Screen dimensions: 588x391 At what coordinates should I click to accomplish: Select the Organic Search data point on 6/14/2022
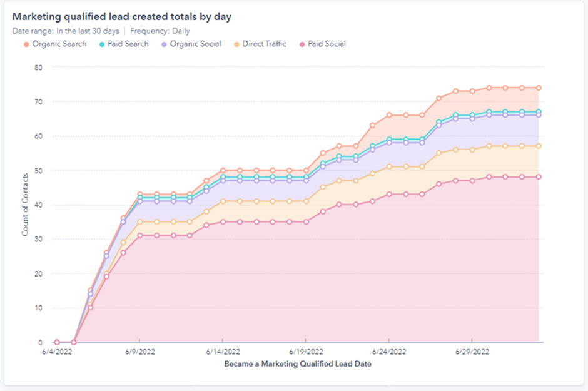click(223, 170)
